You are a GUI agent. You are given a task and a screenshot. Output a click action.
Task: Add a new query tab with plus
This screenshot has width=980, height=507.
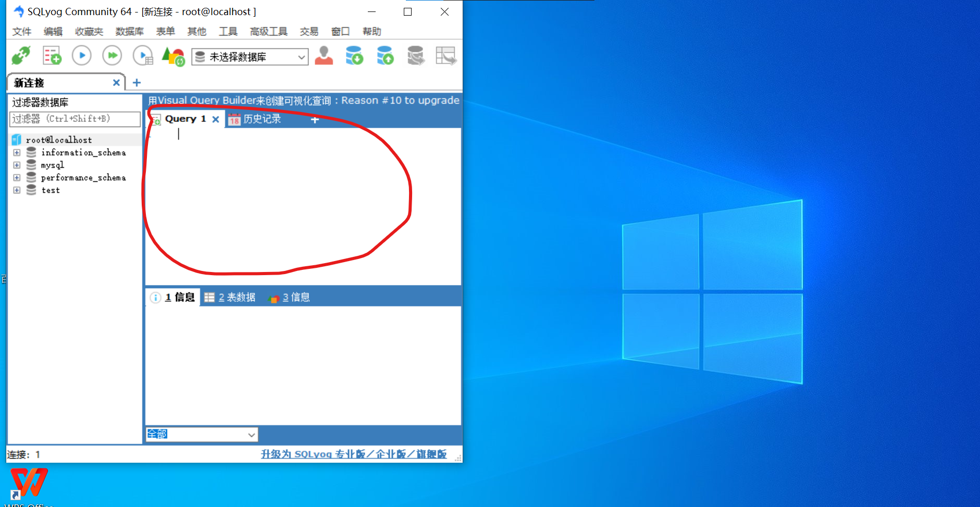315,120
